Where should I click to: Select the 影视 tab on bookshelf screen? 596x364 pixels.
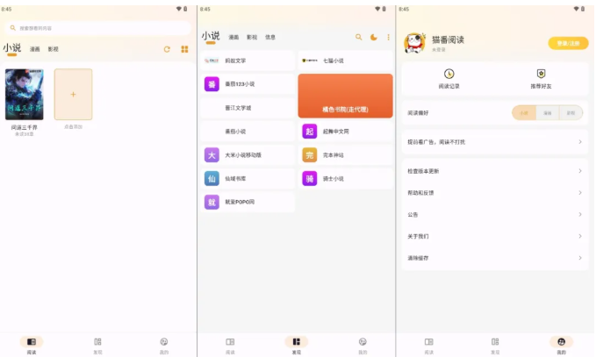coord(54,49)
